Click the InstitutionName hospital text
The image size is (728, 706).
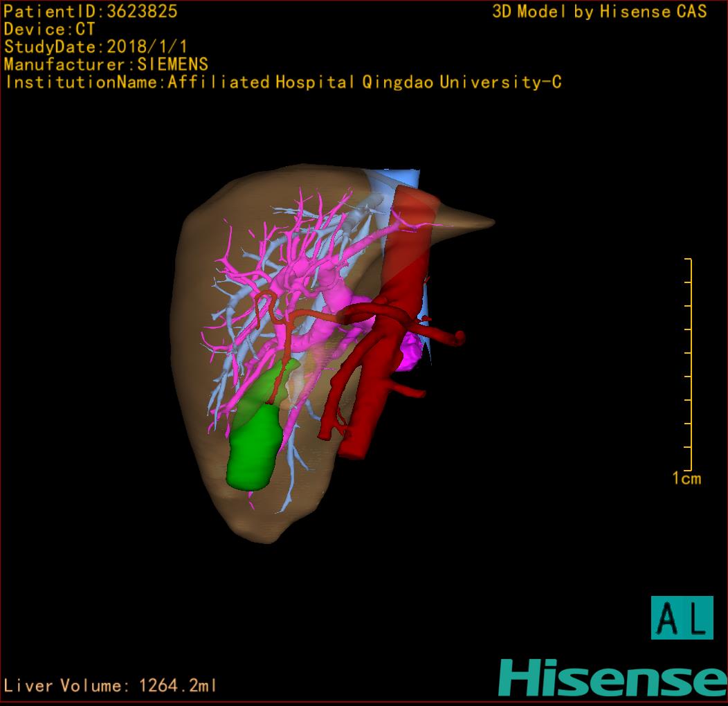pos(283,83)
